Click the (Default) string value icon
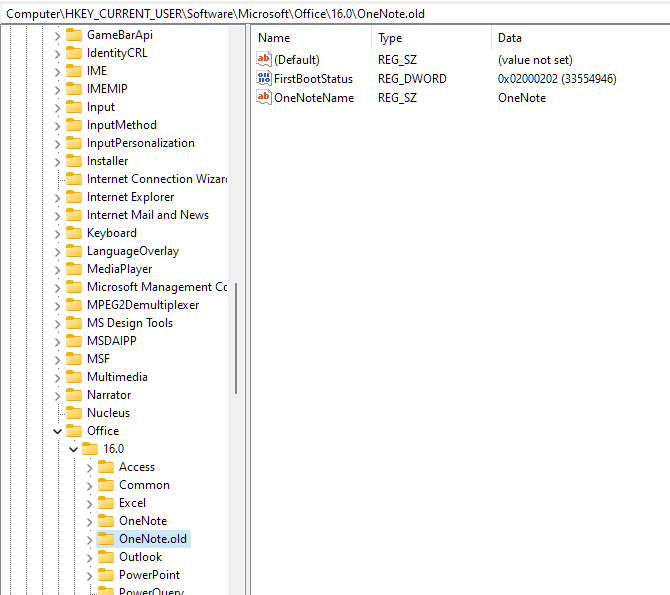Image resolution: width=670 pixels, height=595 pixels. click(x=264, y=59)
